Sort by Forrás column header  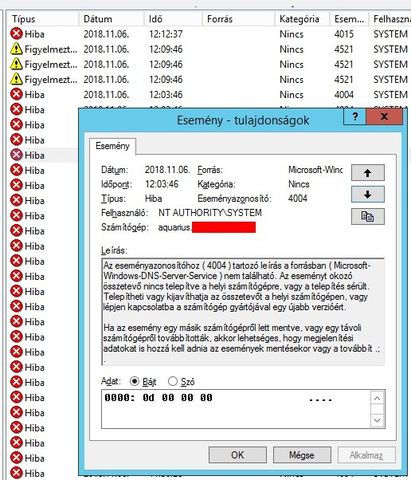click(239, 19)
